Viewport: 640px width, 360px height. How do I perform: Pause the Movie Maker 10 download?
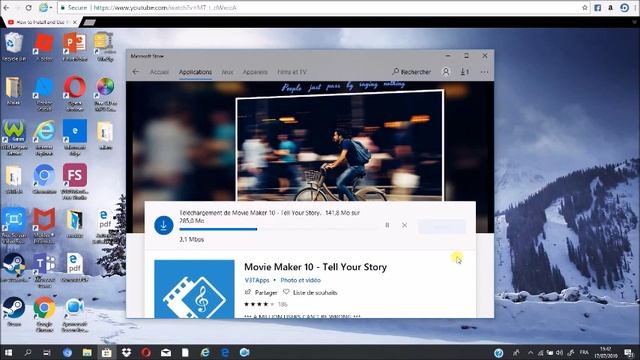[x=387, y=225]
